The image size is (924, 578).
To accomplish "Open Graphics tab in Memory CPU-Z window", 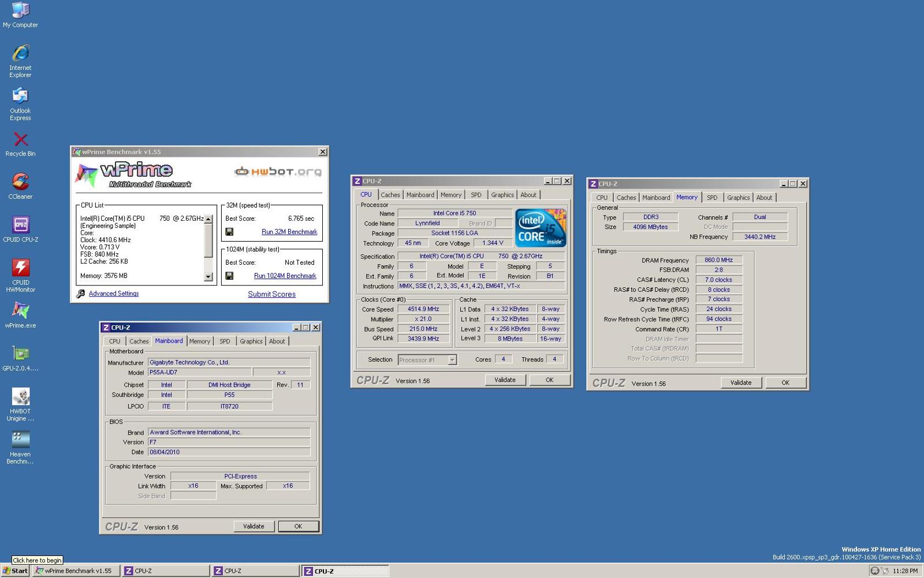I will click(x=738, y=198).
